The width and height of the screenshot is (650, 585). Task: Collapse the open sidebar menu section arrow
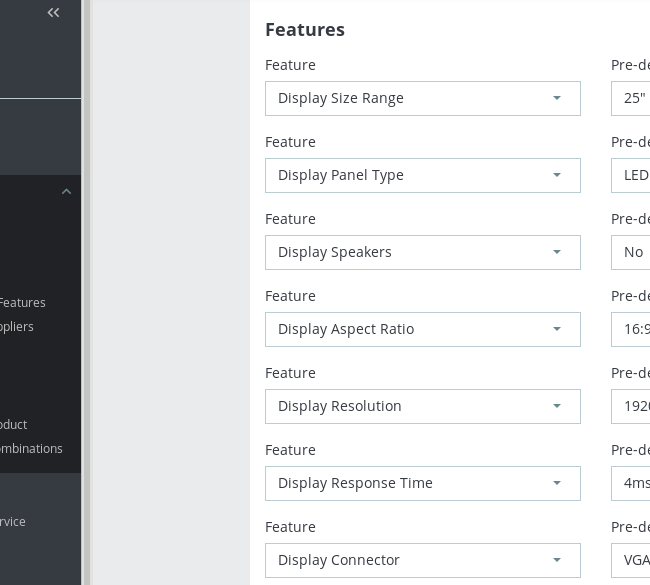pyautogui.click(x=66, y=192)
